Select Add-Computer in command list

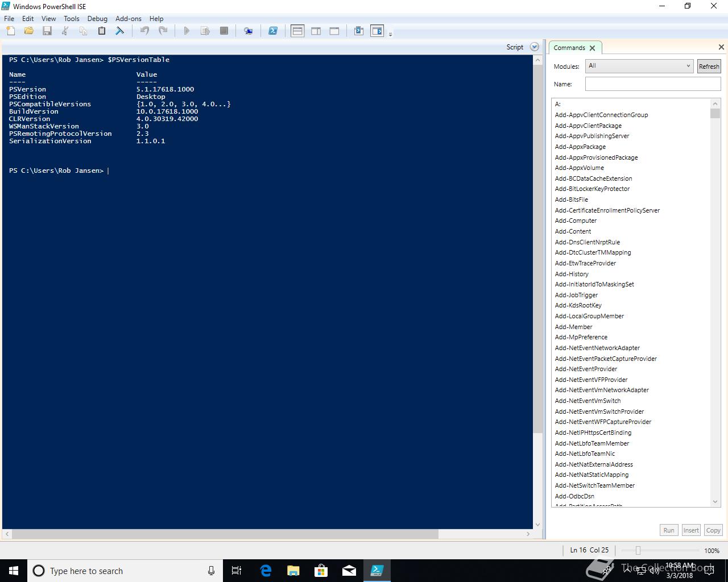[576, 221]
